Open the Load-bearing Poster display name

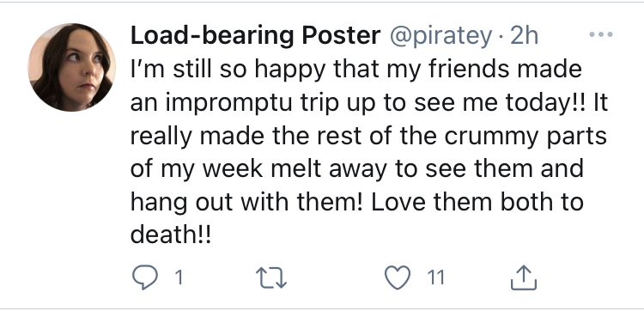tap(255, 36)
